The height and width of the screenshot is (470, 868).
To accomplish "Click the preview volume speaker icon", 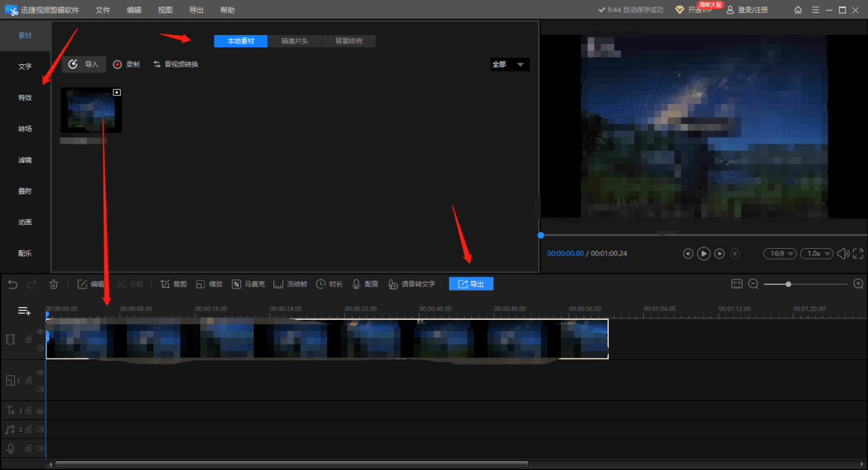I will coord(844,253).
